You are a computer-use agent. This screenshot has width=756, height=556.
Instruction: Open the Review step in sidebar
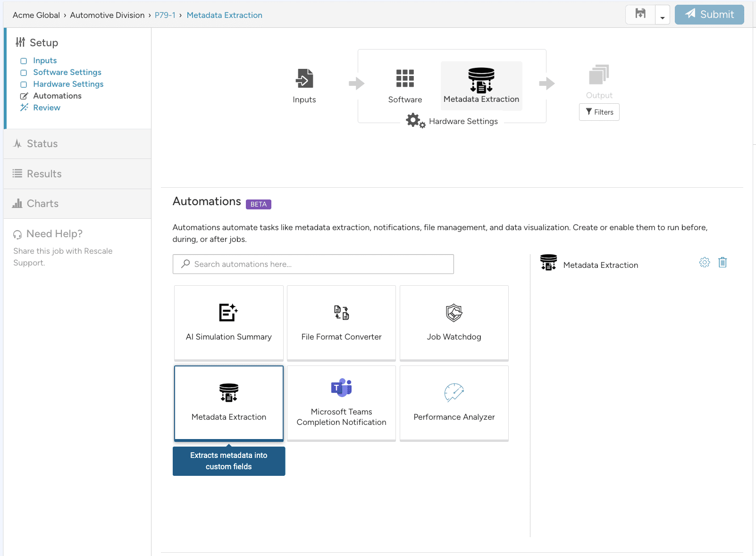point(47,108)
